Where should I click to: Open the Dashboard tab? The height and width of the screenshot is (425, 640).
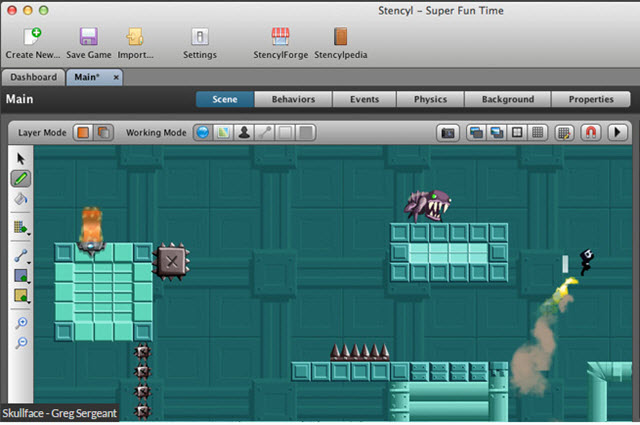[33, 77]
